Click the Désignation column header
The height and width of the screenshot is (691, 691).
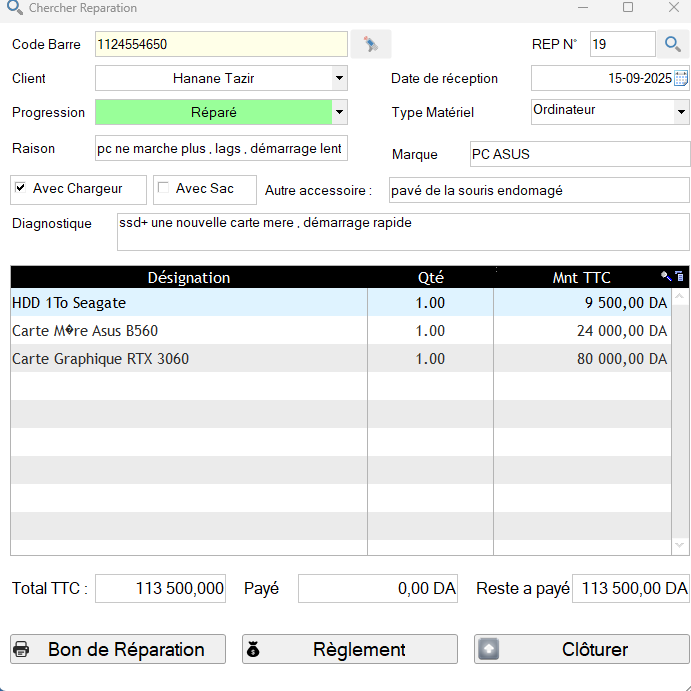click(189, 277)
